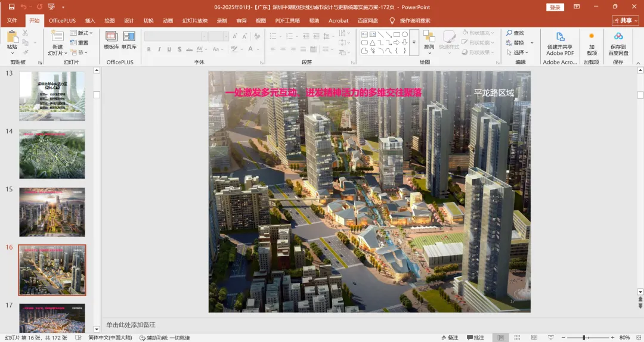Click the Share (共享) button
The height and width of the screenshot is (342, 644).
(x=626, y=20)
